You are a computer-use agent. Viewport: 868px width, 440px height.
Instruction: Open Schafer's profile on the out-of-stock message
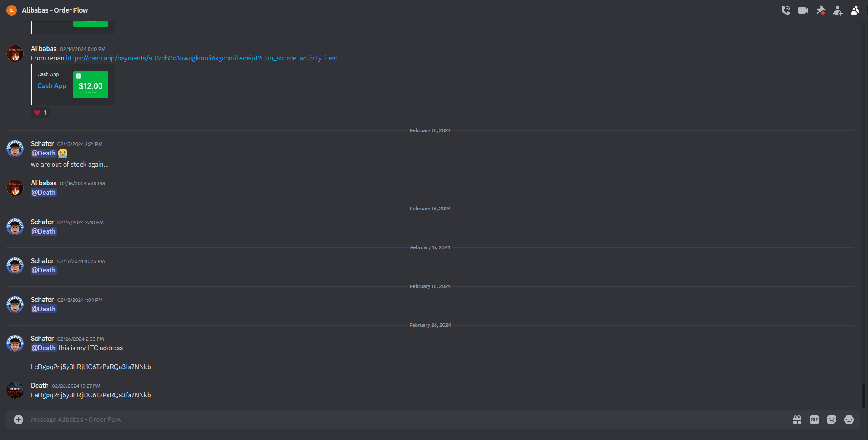(x=15, y=149)
